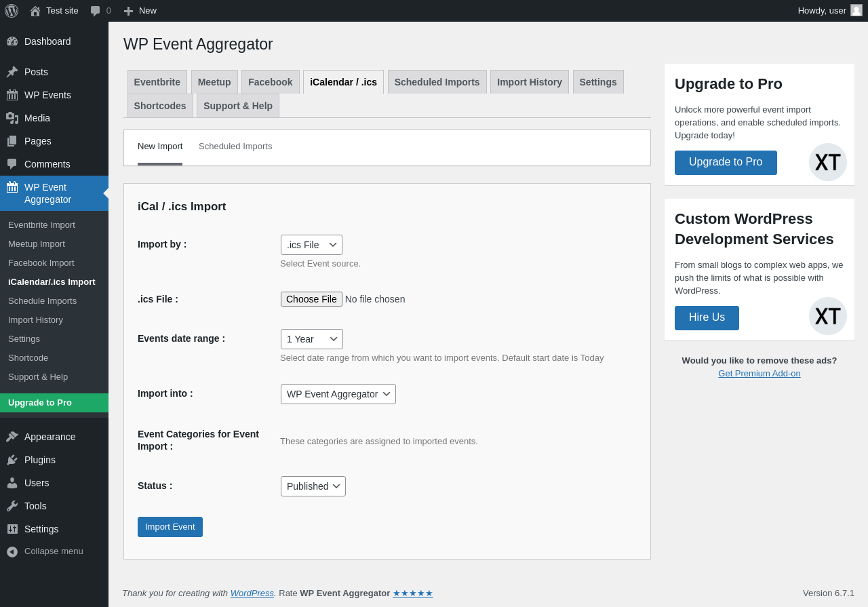Switch to the Eventbrite tab
Screen dimensions: 868x607
(x=157, y=82)
